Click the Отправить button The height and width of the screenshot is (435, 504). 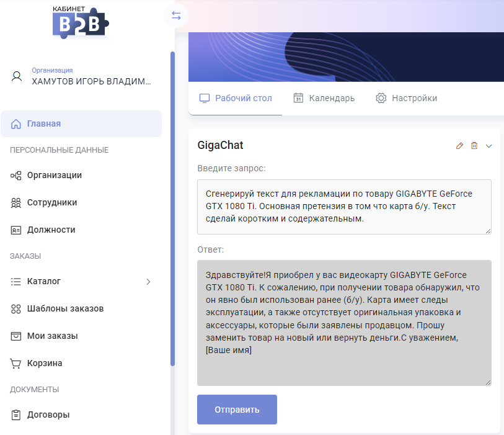tap(237, 410)
